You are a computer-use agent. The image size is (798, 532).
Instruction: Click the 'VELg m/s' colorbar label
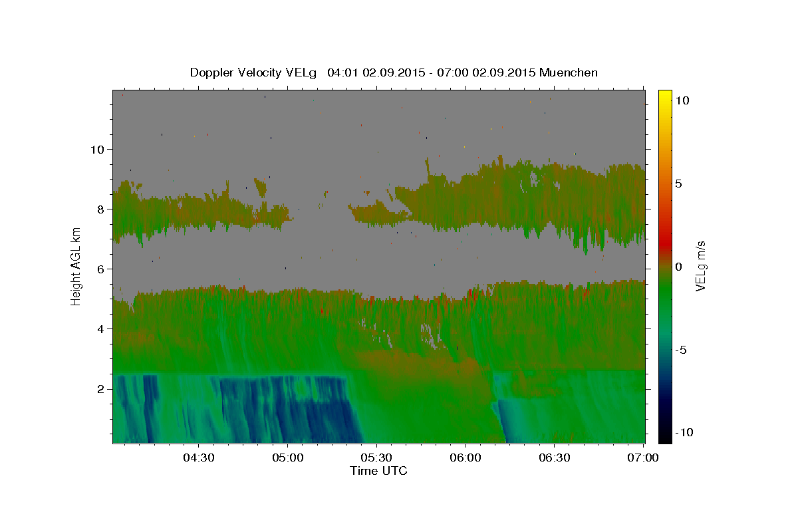(700, 266)
